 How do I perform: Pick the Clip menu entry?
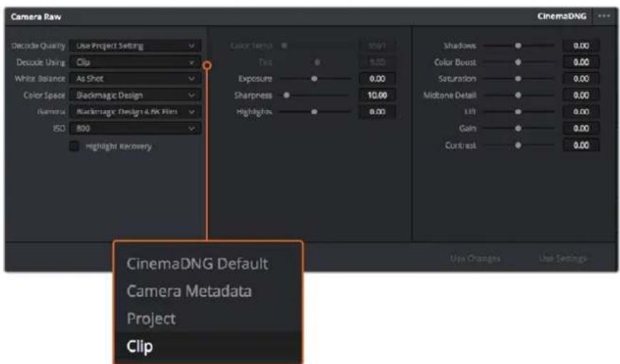click(x=139, y=346)
